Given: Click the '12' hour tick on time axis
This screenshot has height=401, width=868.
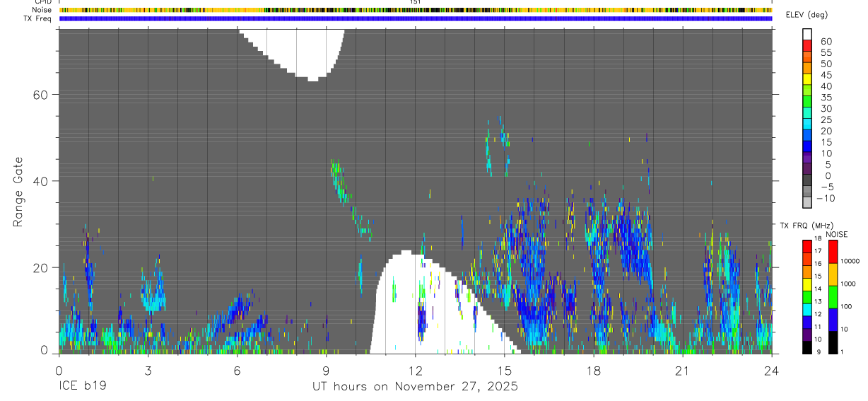Looking at the screenshot, I should tap(415, 370).
